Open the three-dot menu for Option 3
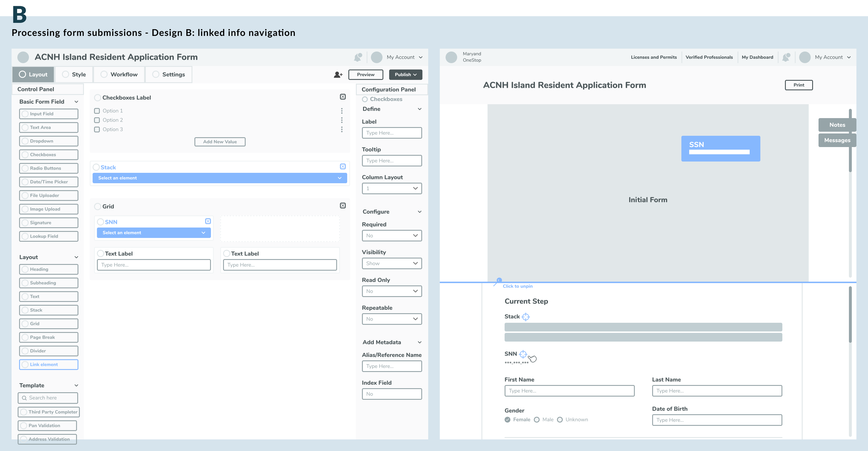The height and width of the screenshot is (451, 868). (342, 129)
